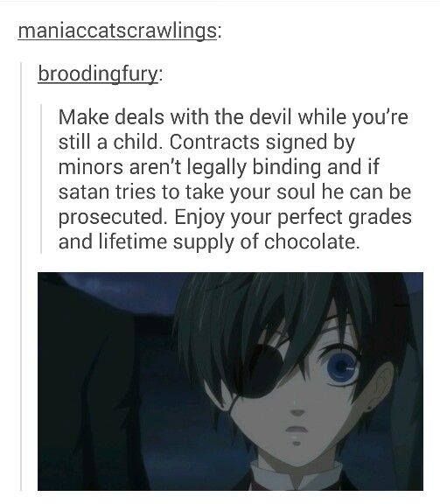This screenshot has height=504, width=440.
Task: Click the character's white shirt collar
Action: (x=294, y=476)
